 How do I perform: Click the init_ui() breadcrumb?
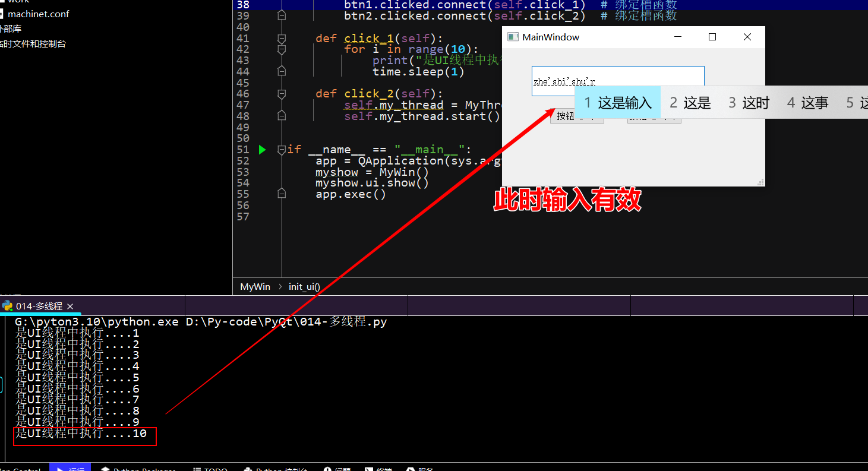coord(304,287)
